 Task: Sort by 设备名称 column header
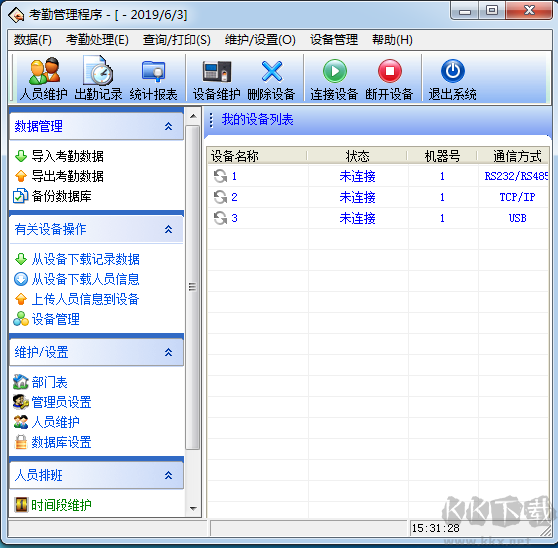[257, 156]
